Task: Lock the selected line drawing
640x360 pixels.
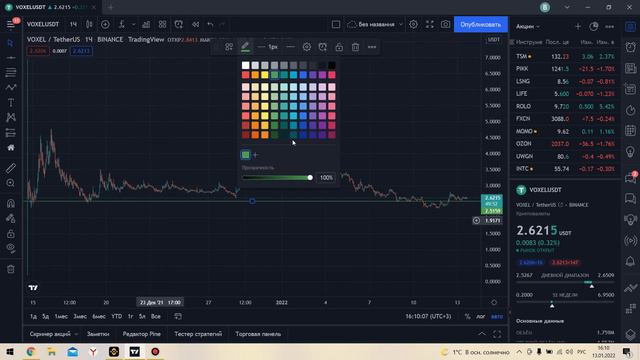Action: coord(339,47)
